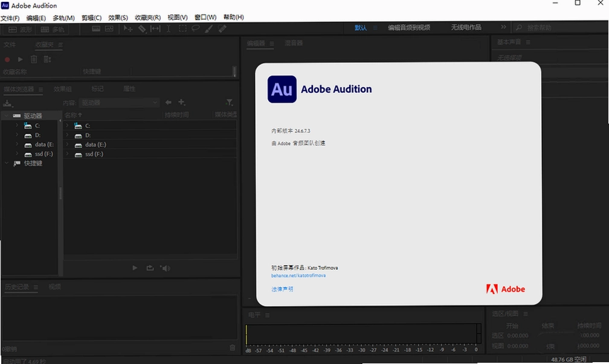Select the Move tool in toolbar
This screenshot has width=609, height=364.
[128, 29]
